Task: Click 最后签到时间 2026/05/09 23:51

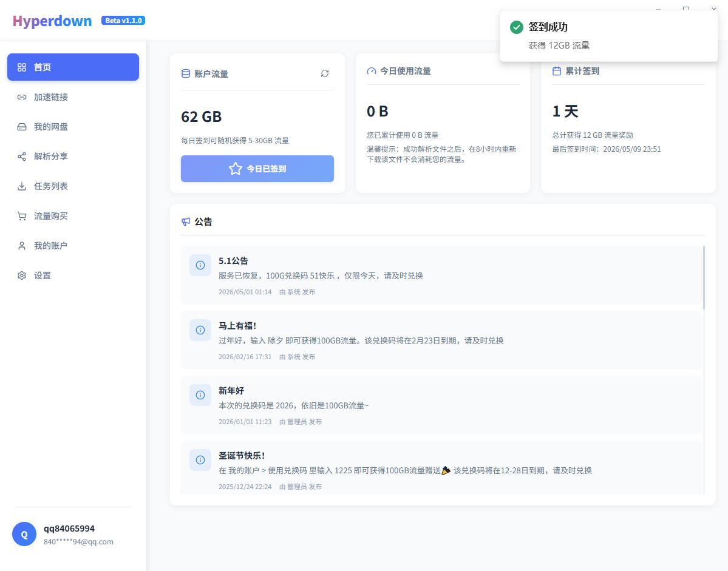Action: click(x=607, y=149)
